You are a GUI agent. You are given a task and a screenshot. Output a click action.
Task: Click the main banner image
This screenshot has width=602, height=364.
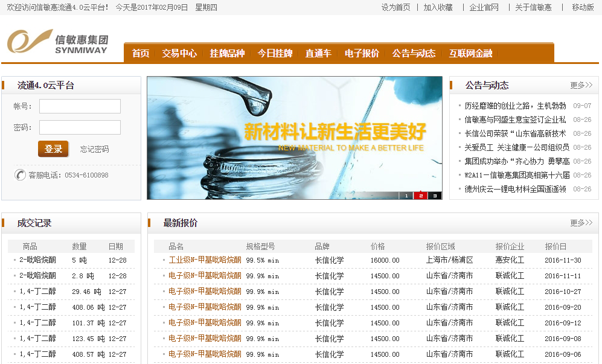(295, 138)
